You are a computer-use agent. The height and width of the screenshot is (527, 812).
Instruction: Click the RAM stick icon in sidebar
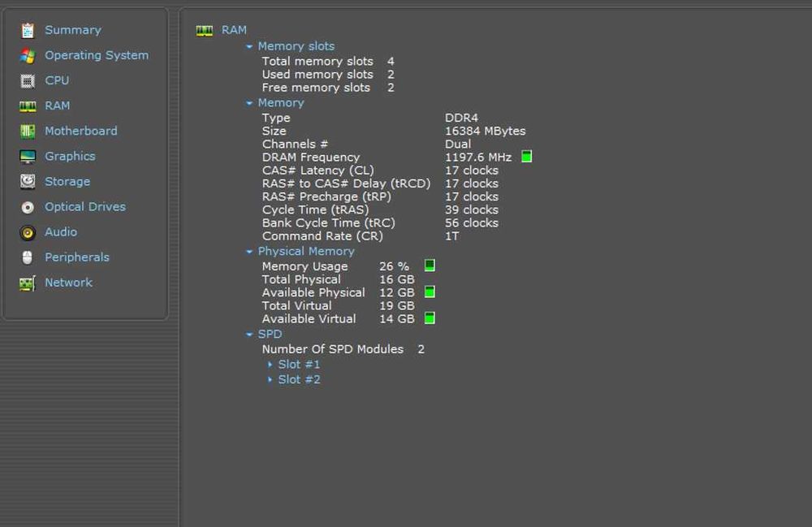[28, 106]
